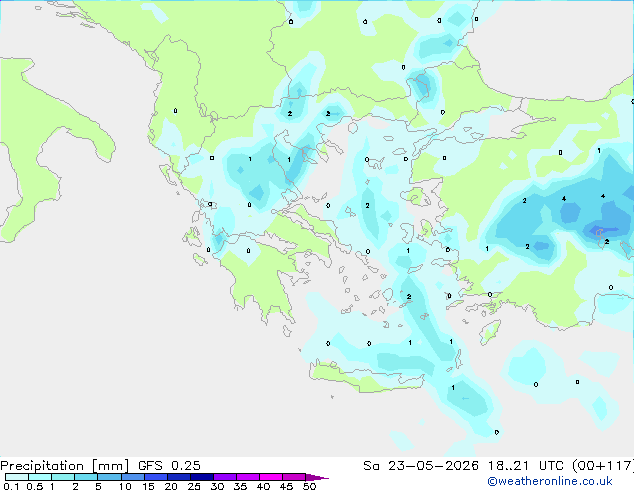634x490 pixels.
Task: Click the '0.1' legend scale label
Action: click(x=11, y=486)
